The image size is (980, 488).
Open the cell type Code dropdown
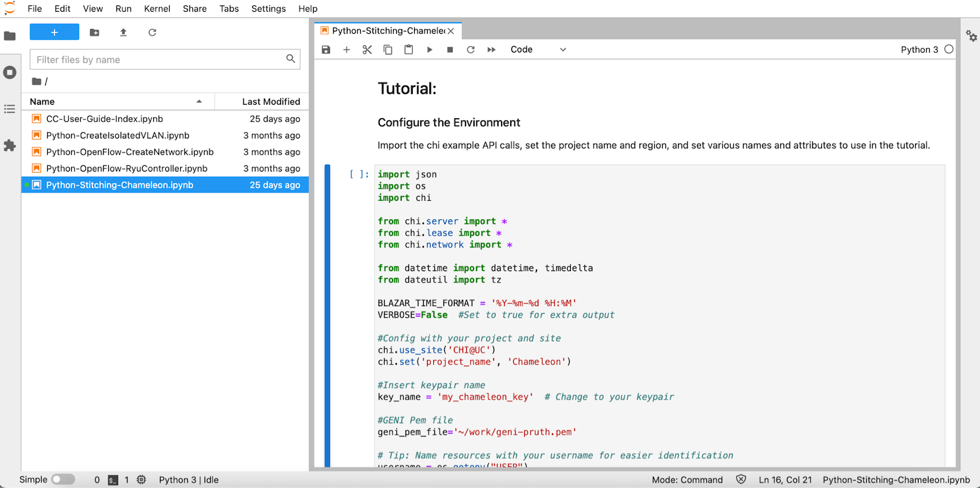pyautogui.click(x=538, y=50)
